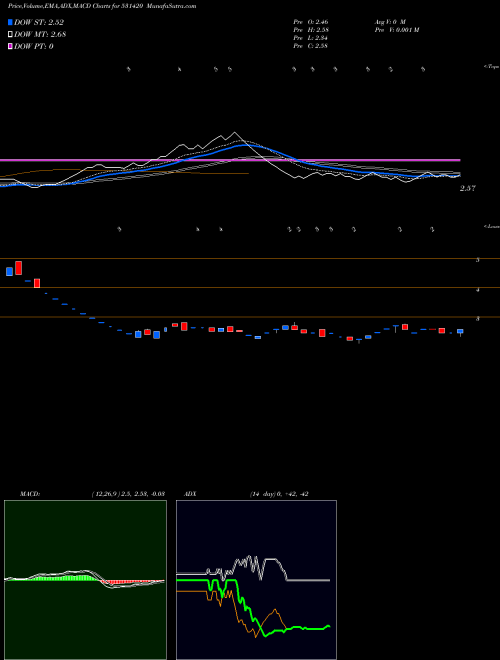Click the '<-Lows' marker row label

pos(492,226)
